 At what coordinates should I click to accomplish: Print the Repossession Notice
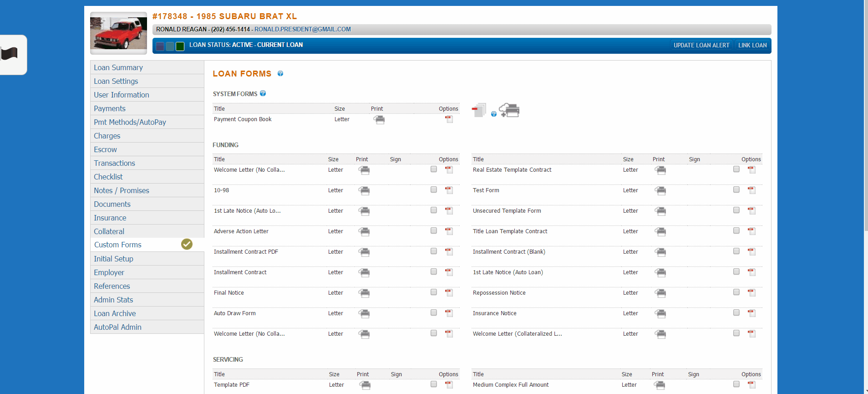pyautogui.click(x=660, y=293)
